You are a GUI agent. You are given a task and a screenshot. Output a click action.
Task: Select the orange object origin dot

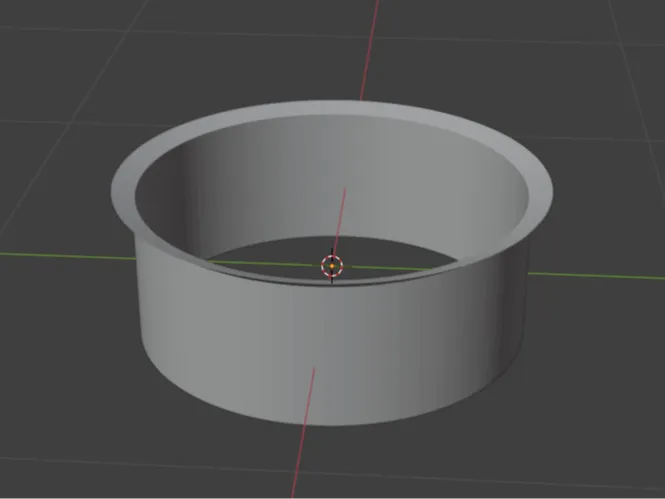point(332,266)
